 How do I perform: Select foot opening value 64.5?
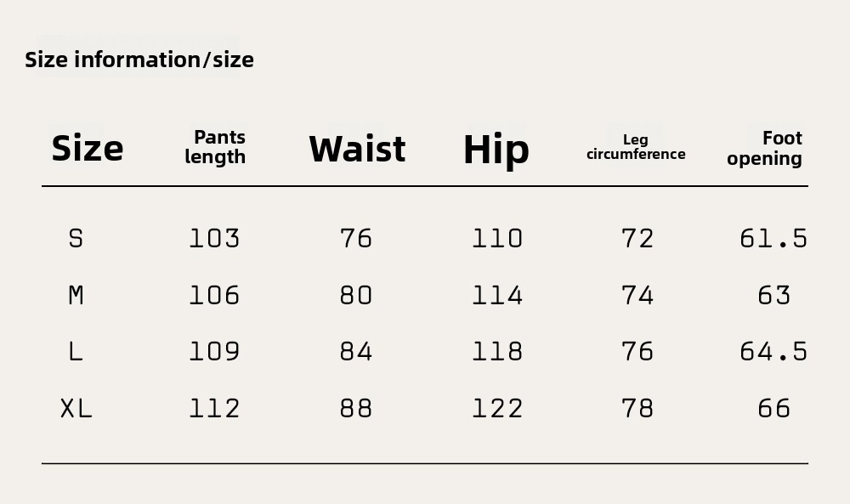point(773,352)
